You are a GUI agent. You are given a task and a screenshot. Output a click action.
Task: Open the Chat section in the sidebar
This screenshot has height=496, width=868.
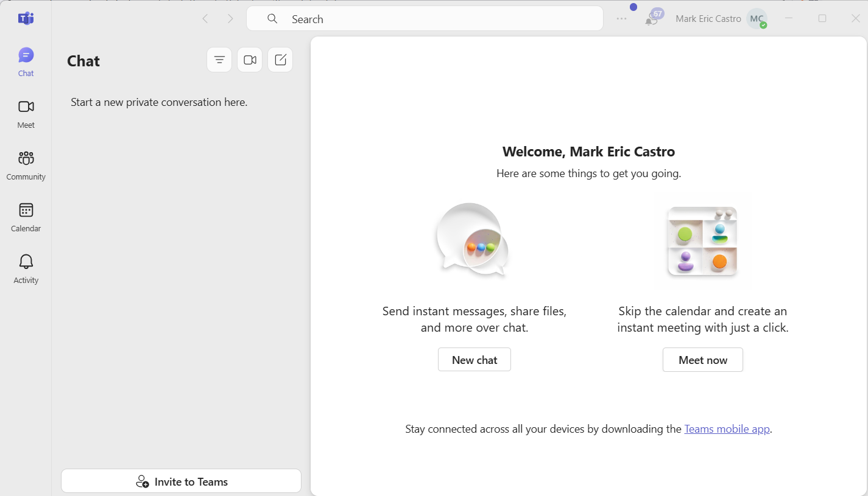click(26, 63)
